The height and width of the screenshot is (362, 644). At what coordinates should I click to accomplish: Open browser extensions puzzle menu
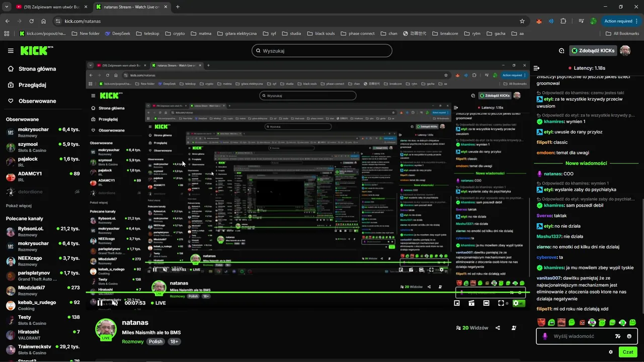click(x=563, y=21)
